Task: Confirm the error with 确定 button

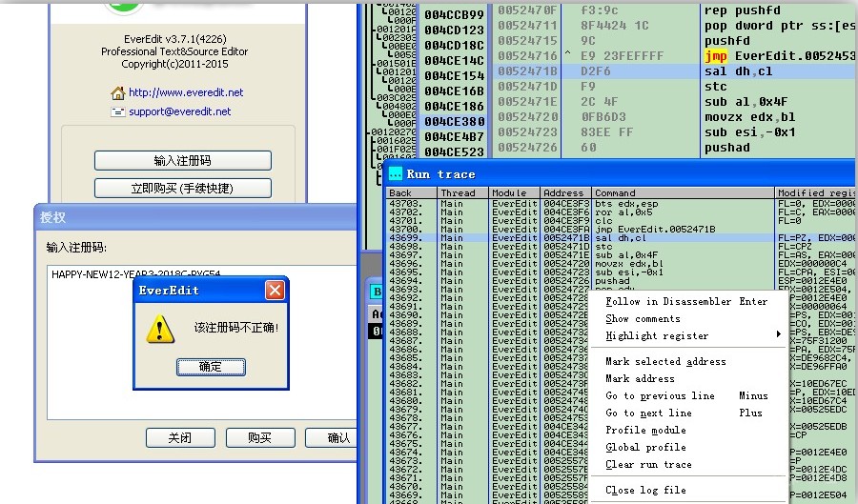Action: point(211,367)
